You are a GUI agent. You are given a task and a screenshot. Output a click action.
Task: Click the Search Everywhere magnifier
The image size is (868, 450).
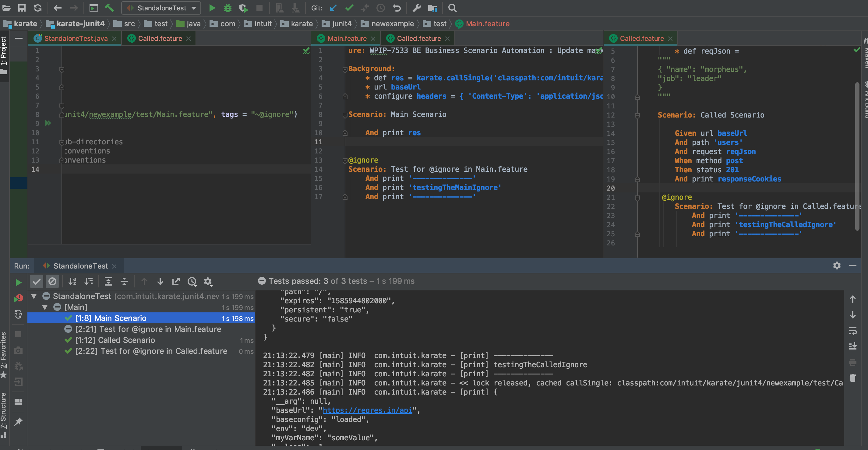click(453, 8)
